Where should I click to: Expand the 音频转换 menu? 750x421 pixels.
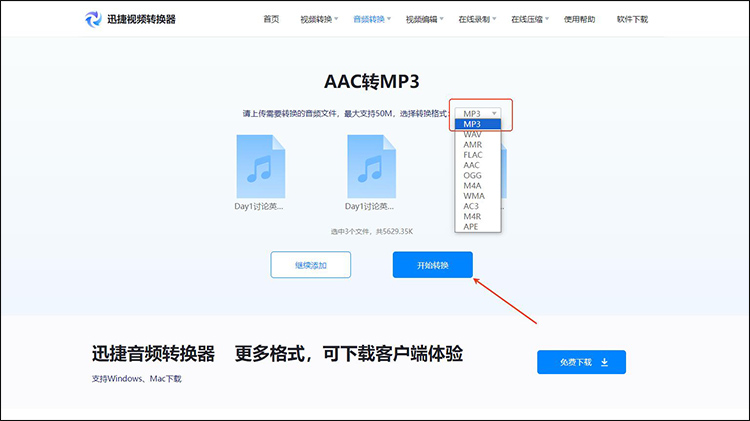click(x=372, y=19)
